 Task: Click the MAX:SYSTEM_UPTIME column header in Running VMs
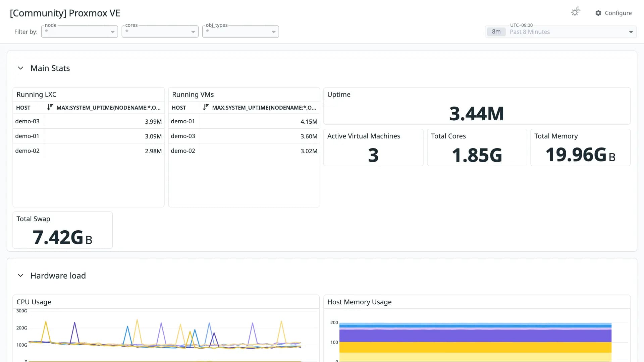264,108
